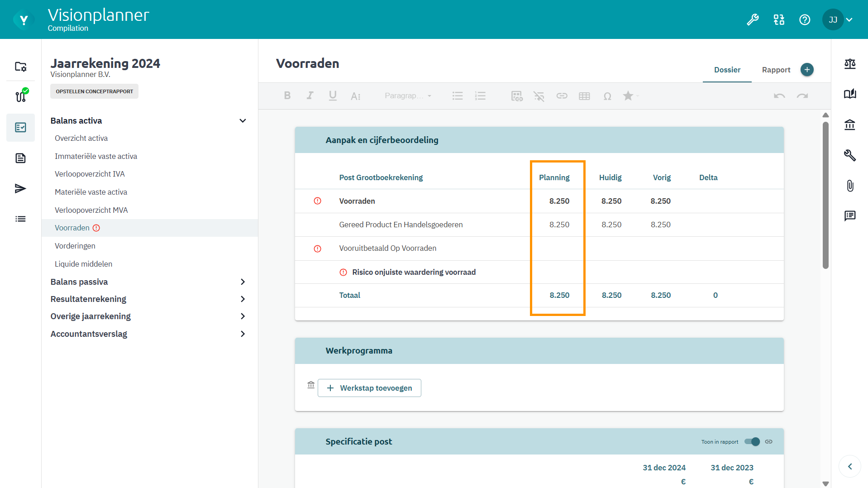Insert a table from toolbar
Screen dimensions: 868x488
[584, 96]
